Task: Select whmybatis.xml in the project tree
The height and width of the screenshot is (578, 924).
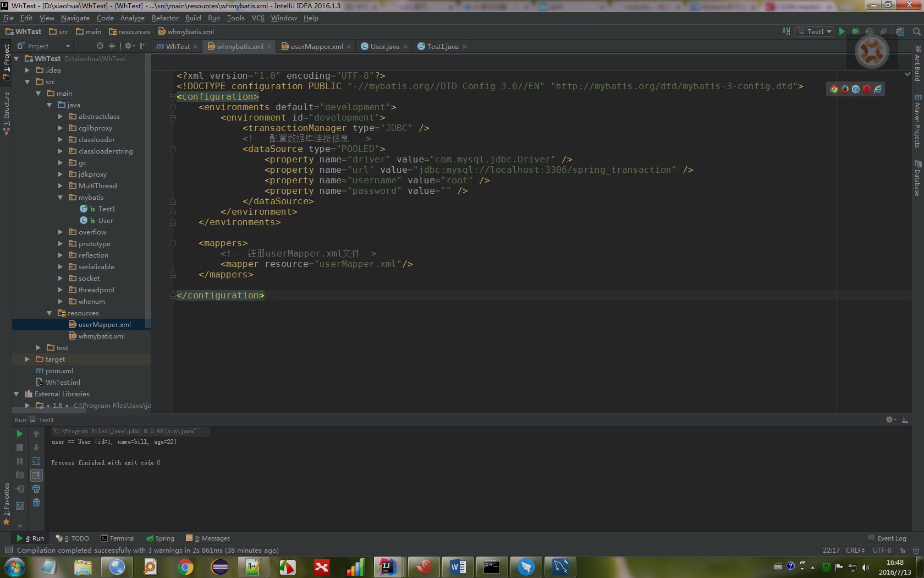Action: coord(101,336)
